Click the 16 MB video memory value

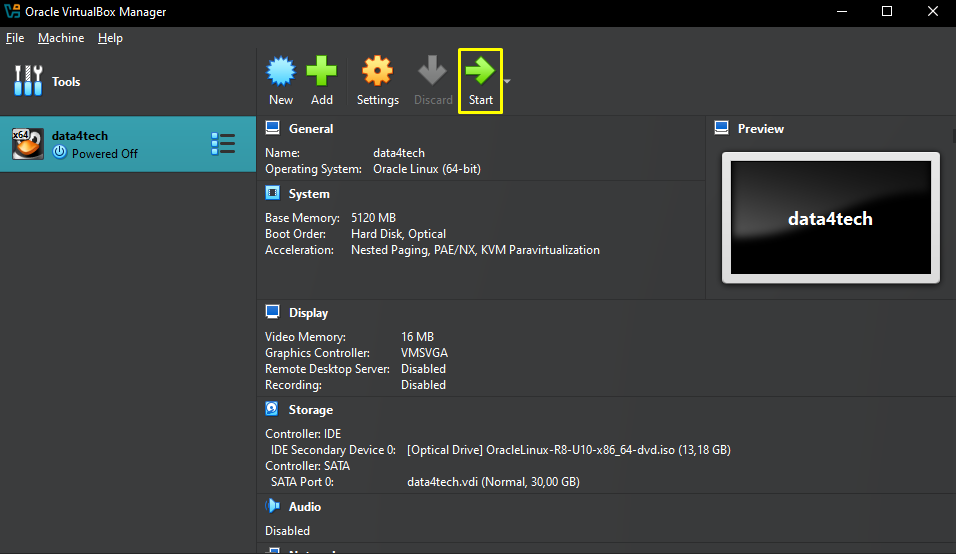pos(417,336)
